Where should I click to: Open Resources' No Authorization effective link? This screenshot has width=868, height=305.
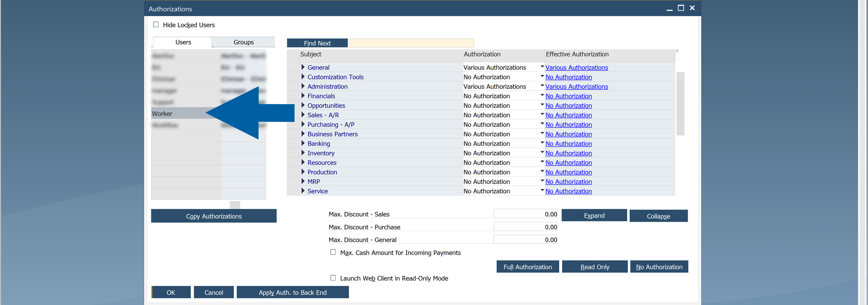(568, 162)
